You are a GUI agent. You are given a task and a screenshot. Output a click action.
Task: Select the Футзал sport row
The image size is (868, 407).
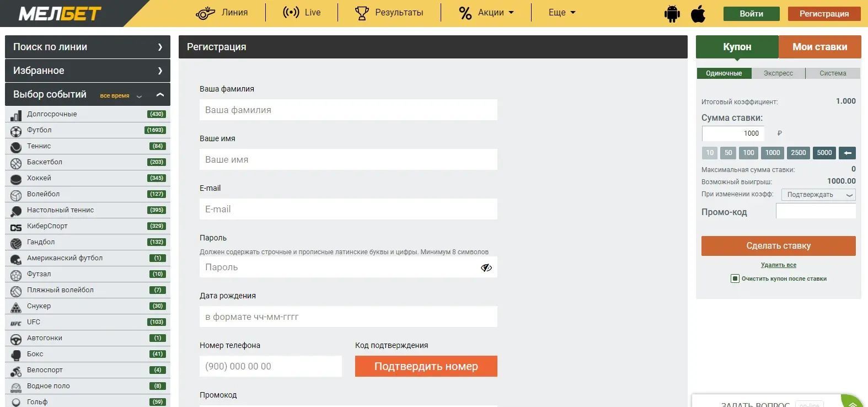(88, 275)
